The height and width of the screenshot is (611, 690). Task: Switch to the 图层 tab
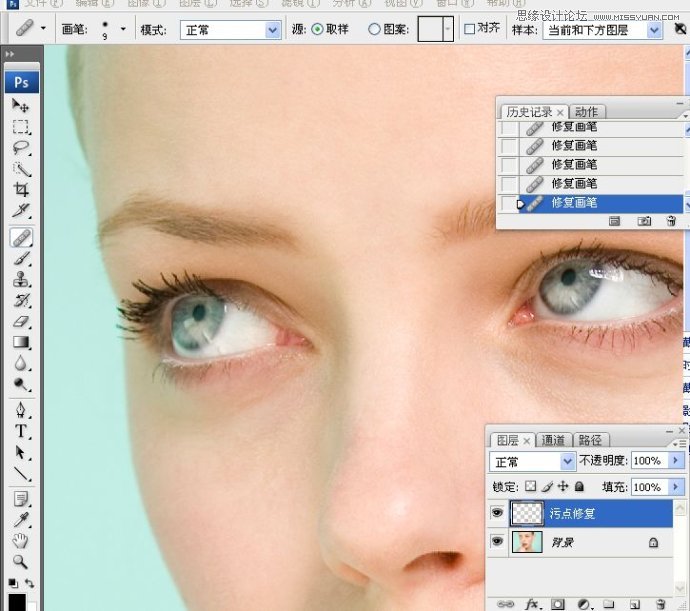point(507,440)
